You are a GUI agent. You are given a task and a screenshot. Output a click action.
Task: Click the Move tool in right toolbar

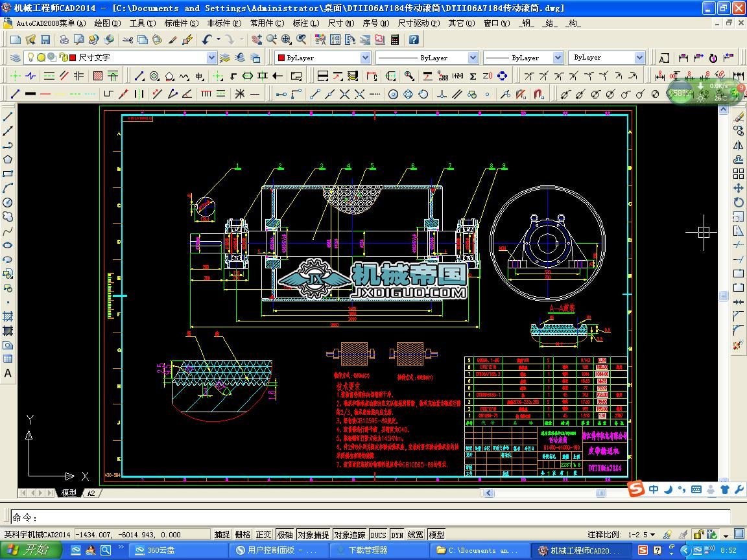(739, 188)
